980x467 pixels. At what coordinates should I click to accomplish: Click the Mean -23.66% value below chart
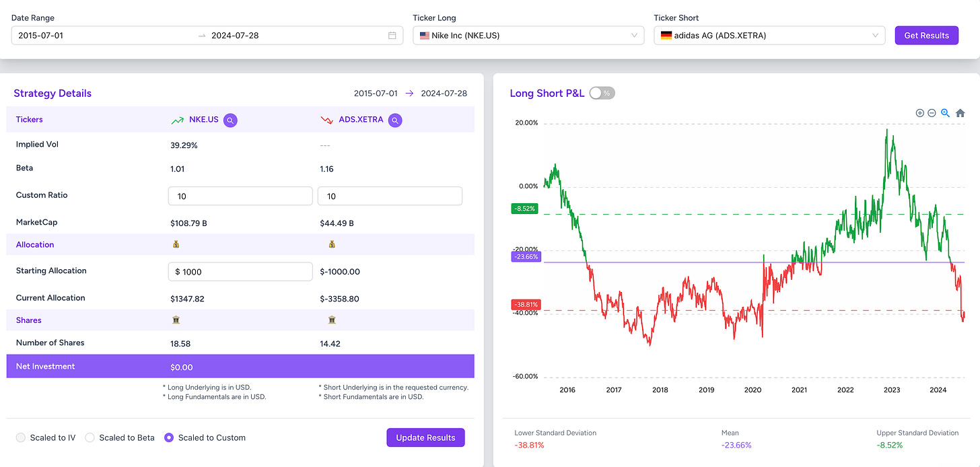point(736,445)
